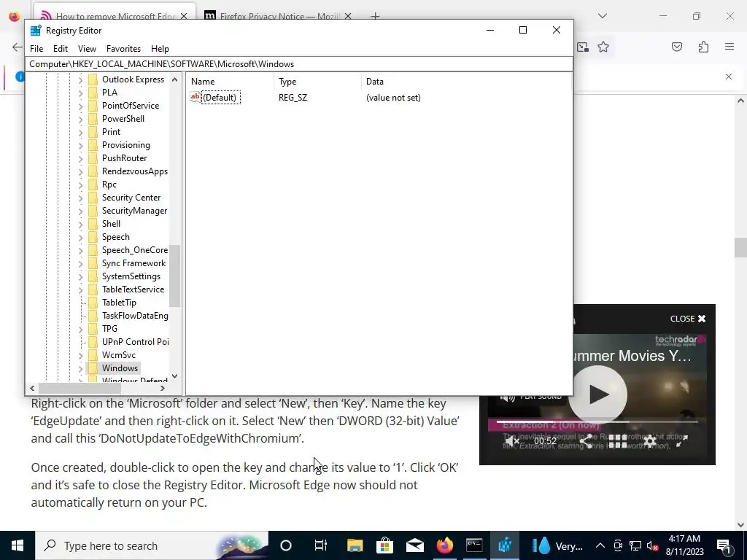This screenshot has width=747, height=560.
Task: Open the Help menu in Registry Editor
Action: (x=160, y=49)
